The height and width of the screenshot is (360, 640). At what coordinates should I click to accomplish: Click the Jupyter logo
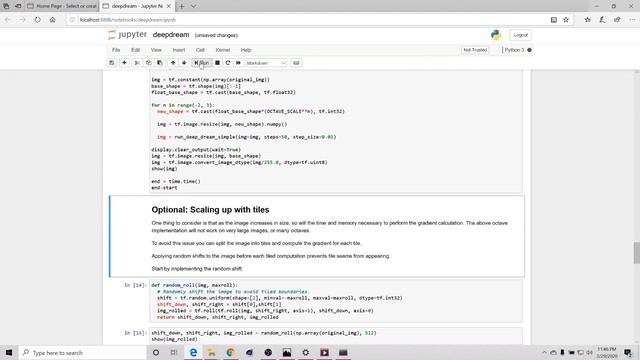coord(127,35)
